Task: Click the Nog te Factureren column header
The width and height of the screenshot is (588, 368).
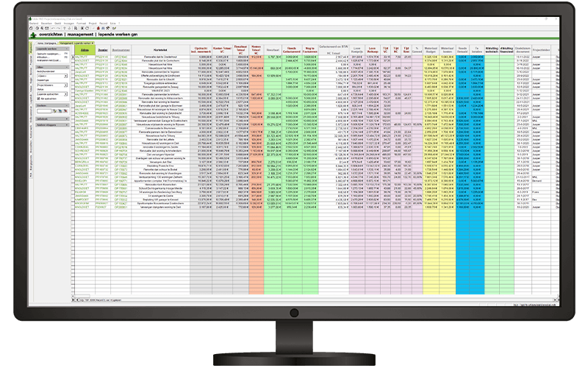Action: [310, 50]
